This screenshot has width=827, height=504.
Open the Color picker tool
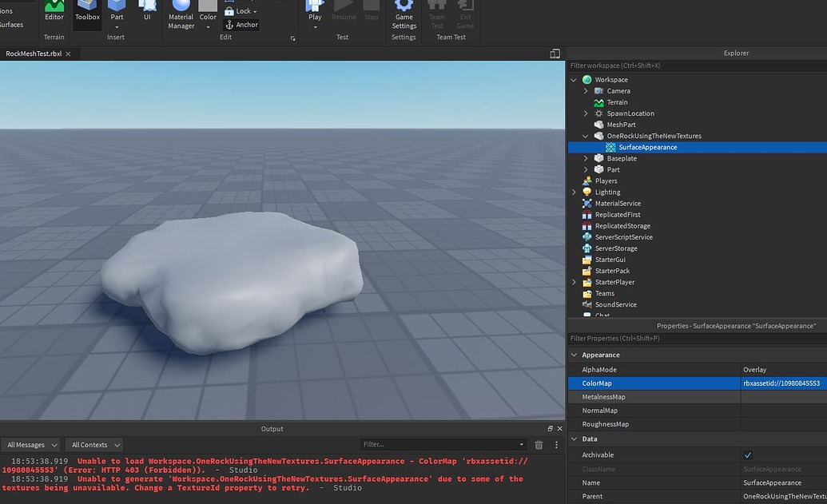click(x=208, y=10)
